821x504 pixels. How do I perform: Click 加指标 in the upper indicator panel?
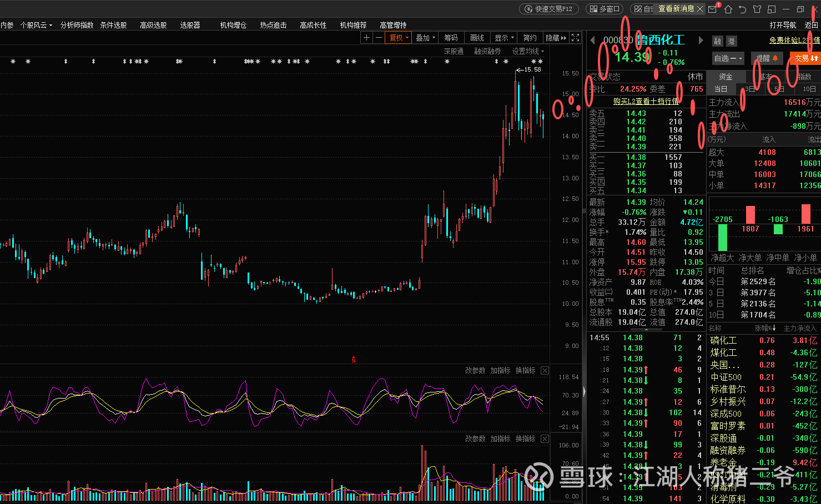[500, 370]
